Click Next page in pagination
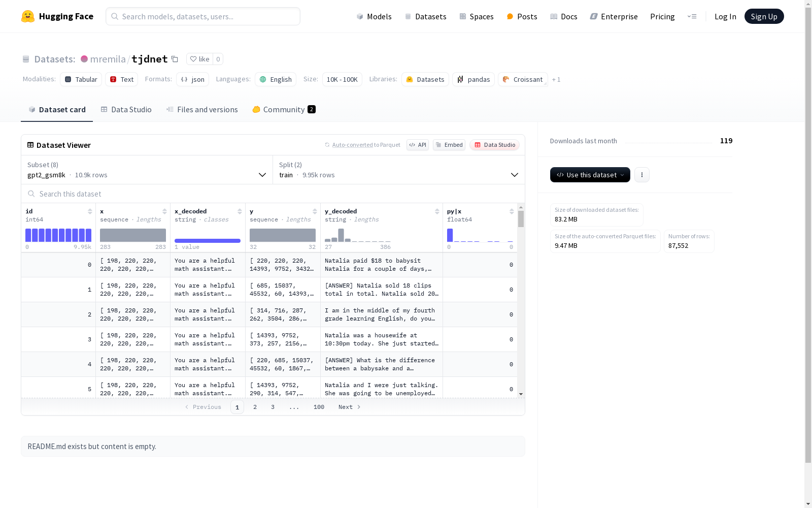 (x=350, y=407)
